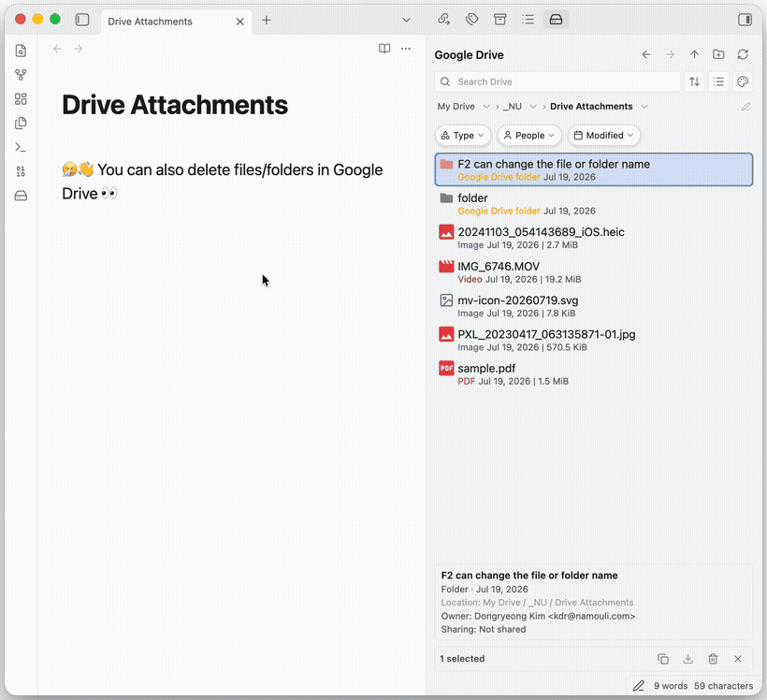Expand Drive Attachments breadcrumb dropdown
Image resolution: width=767 pixels, height=700 pixels.
pos(644,107)
